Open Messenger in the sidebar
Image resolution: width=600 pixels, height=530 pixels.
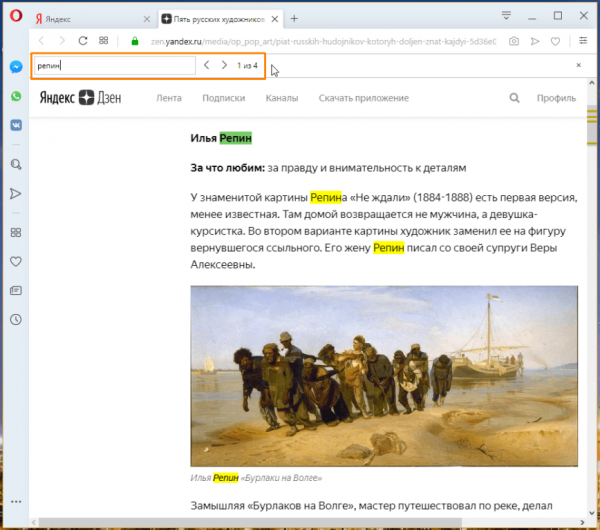pos(16,67)
